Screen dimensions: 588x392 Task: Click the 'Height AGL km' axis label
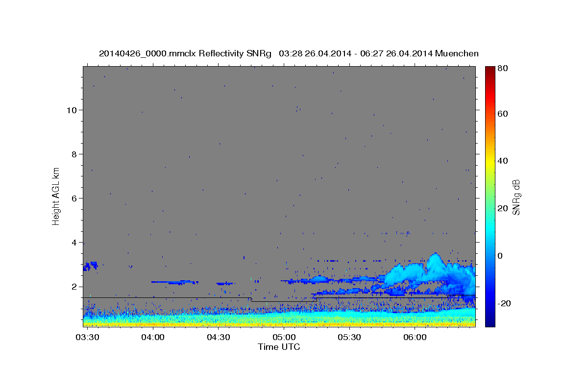click(56, 196)
